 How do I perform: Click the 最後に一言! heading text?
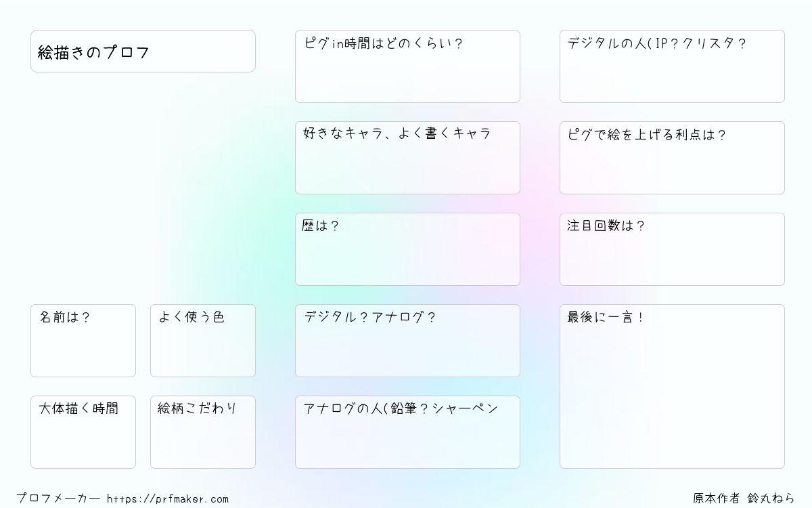[x=606, y=316]
